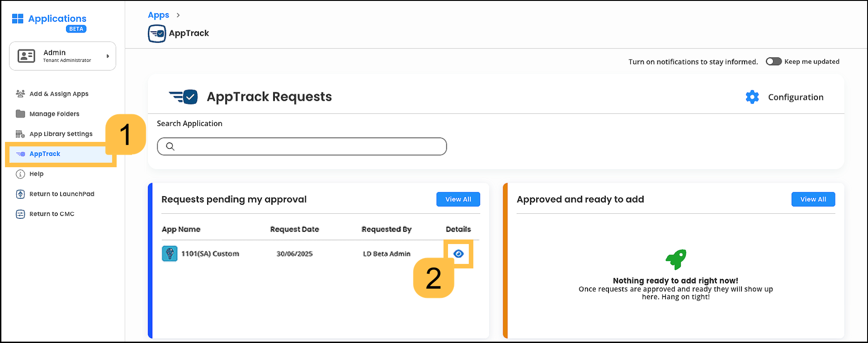Click the Admin user card icon
This screenshot has height=343, width=868.
point(26,56)
